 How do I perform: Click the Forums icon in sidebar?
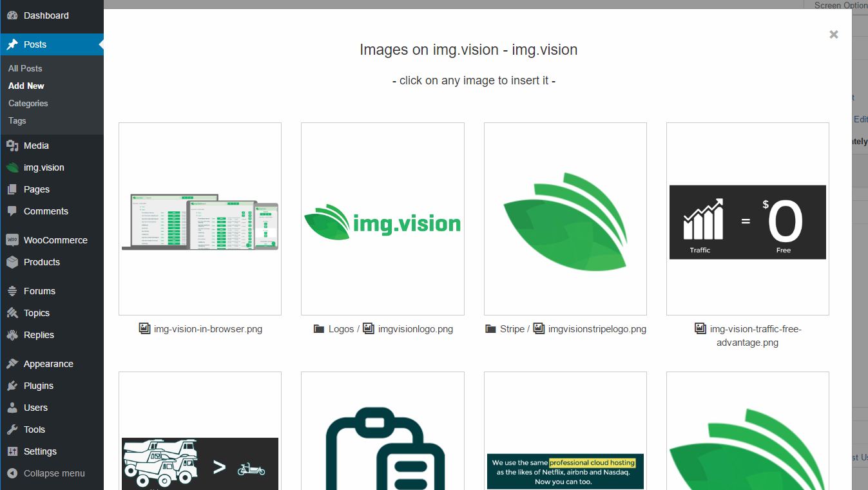tap(12, 291)
